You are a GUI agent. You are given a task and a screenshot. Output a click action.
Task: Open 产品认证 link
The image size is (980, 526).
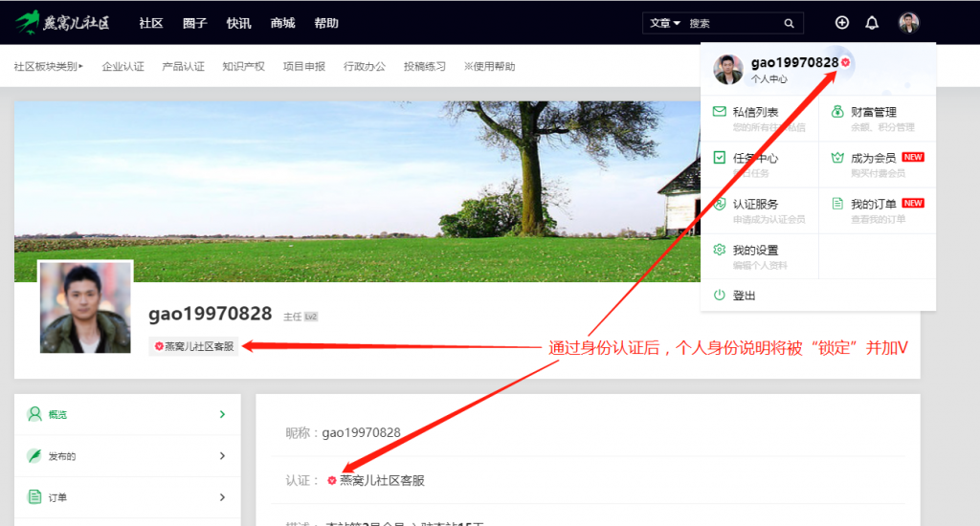[183, 66]
